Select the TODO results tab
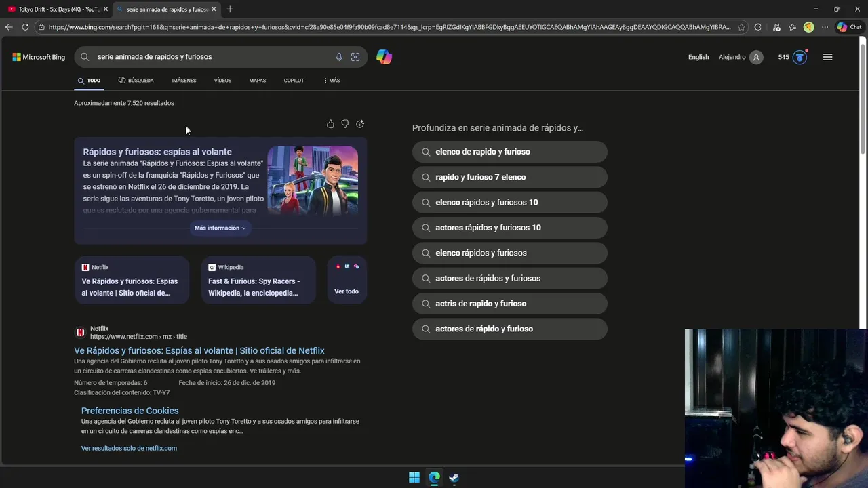868x488 pixels. tap(89, 81)
